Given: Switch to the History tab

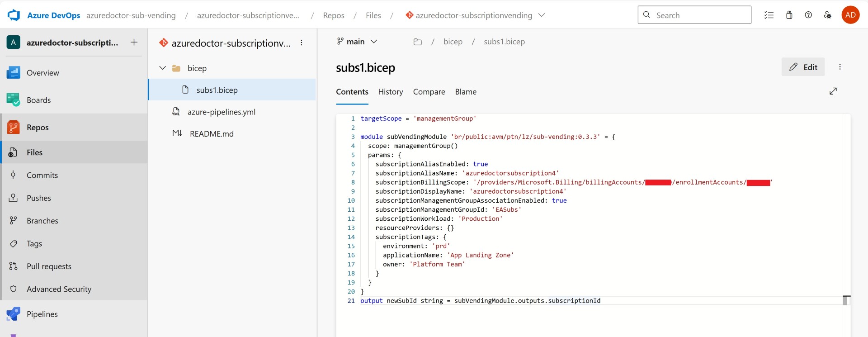Looking at the screenshot, I should (391, 92).
